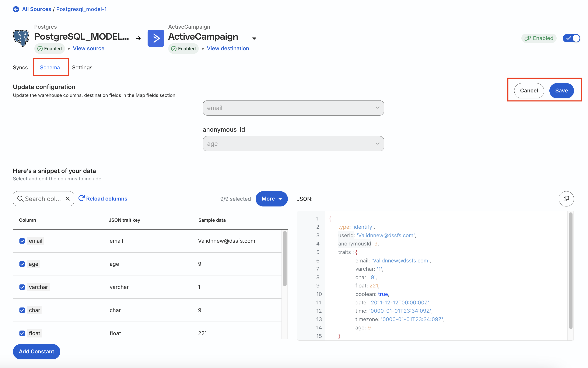Screen dimensions: 588x368
Task: Click View destination link
Action: (x=228, y=48)
